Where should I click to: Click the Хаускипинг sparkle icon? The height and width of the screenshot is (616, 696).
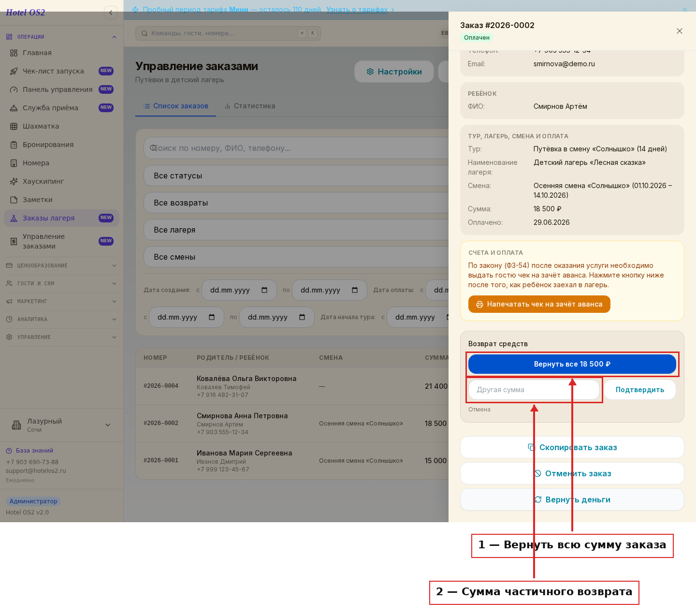pos(14,181)
